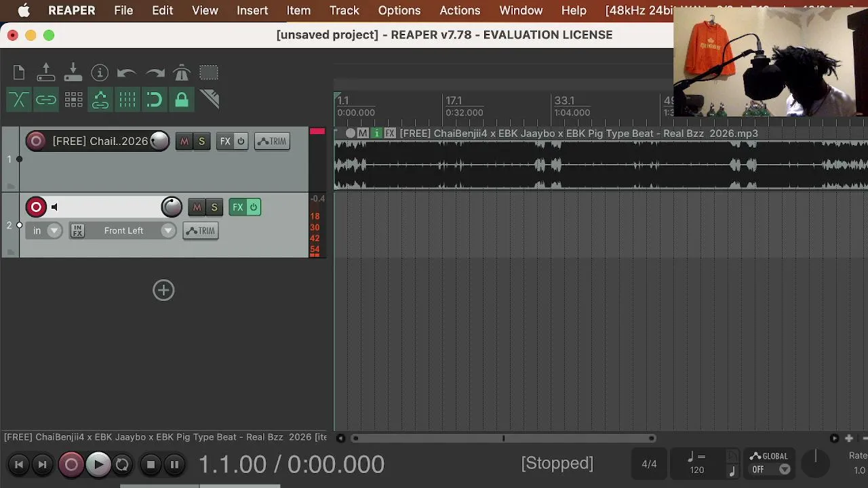Open the Options menu
This screenshot has height=488, width=868.
click(x=399, y=10)
